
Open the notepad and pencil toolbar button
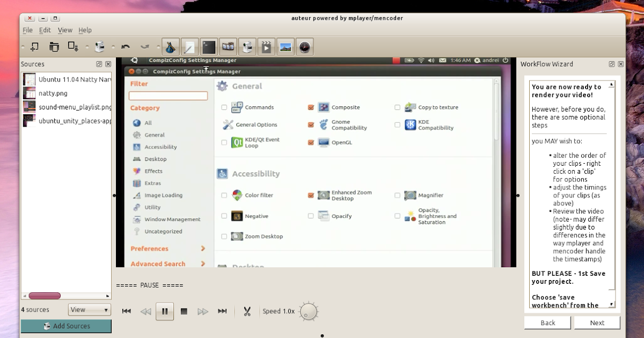coord(189,47)
